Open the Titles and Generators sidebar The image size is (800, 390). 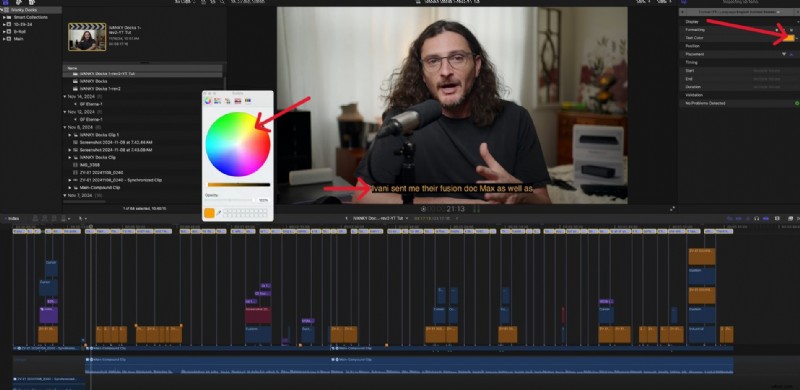pos(32,3)
